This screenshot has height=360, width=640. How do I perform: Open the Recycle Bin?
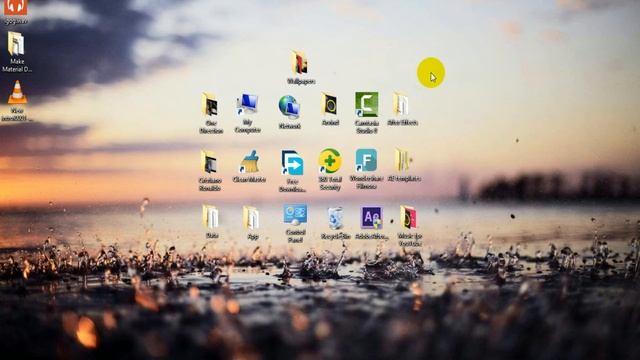336,218
